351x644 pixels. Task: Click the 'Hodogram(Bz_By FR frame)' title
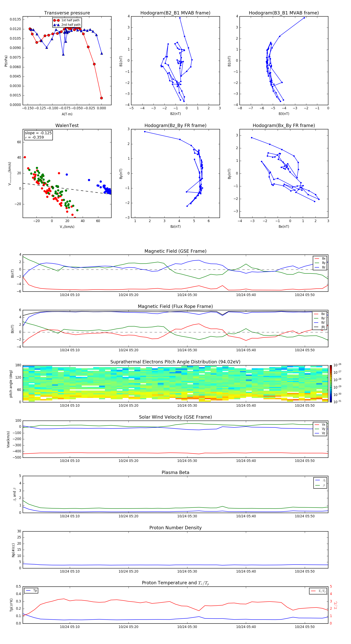pos(175,125)
